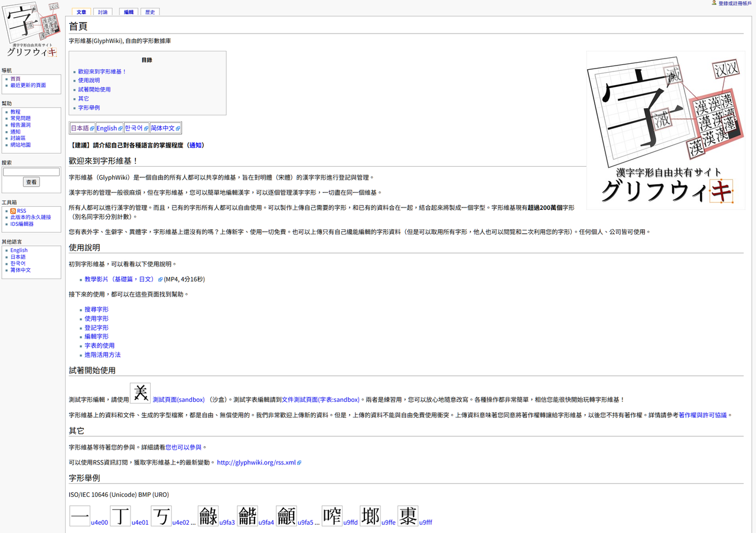
Task: Click the RSS link in toolbox
Action: pos(21,211)
